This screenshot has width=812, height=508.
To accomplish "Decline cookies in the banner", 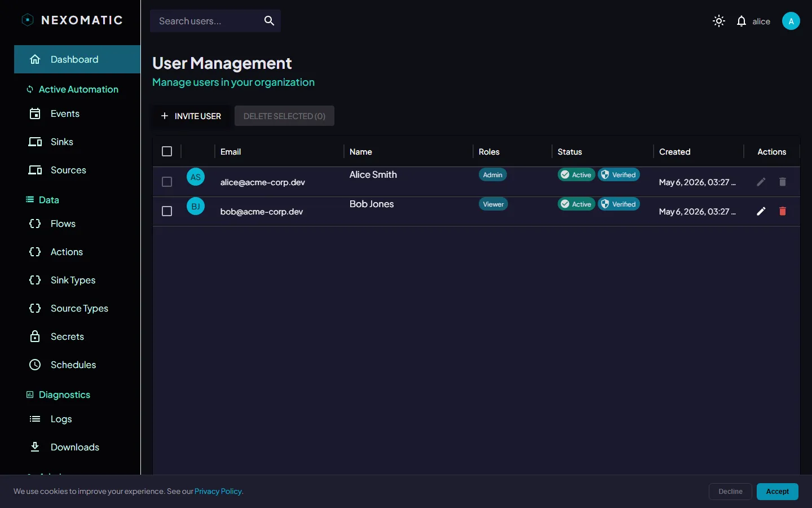I will coord(730,492).
